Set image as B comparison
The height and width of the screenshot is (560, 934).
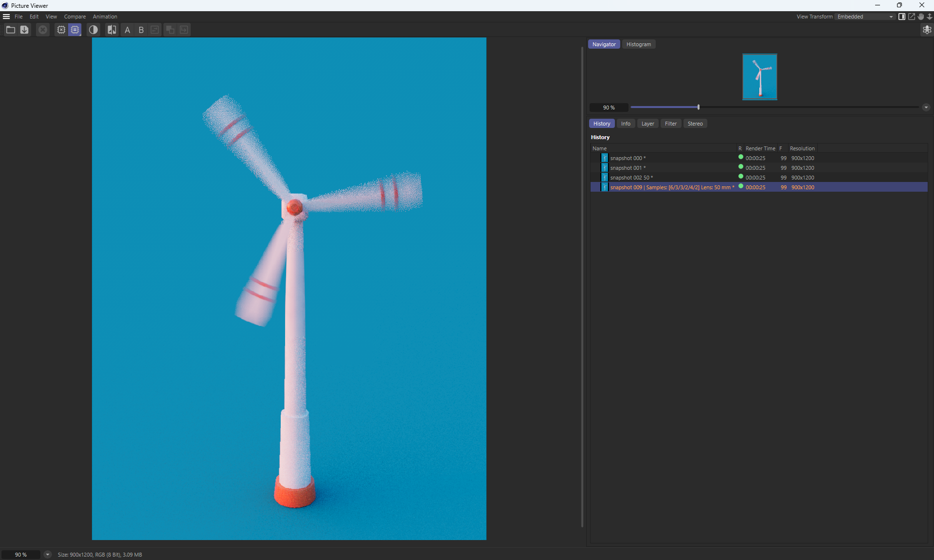click(x=141, y=30)
